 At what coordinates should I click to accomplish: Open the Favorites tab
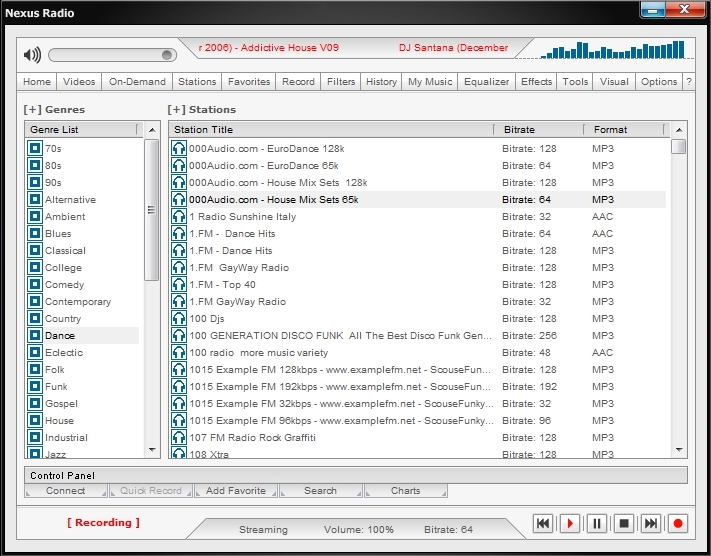tap(248, 82)
